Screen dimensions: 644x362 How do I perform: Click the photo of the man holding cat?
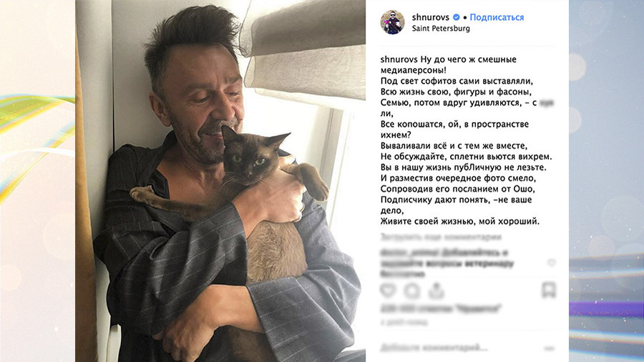220,181
